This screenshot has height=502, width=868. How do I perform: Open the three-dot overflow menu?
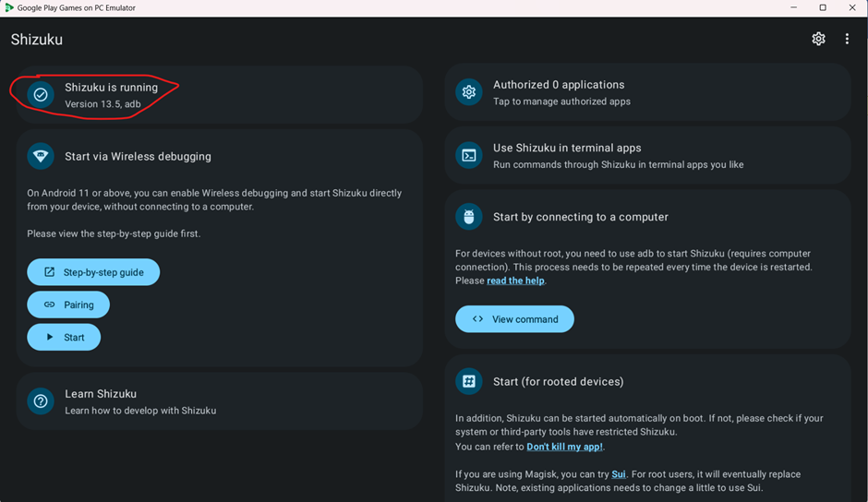coord(847,39)
